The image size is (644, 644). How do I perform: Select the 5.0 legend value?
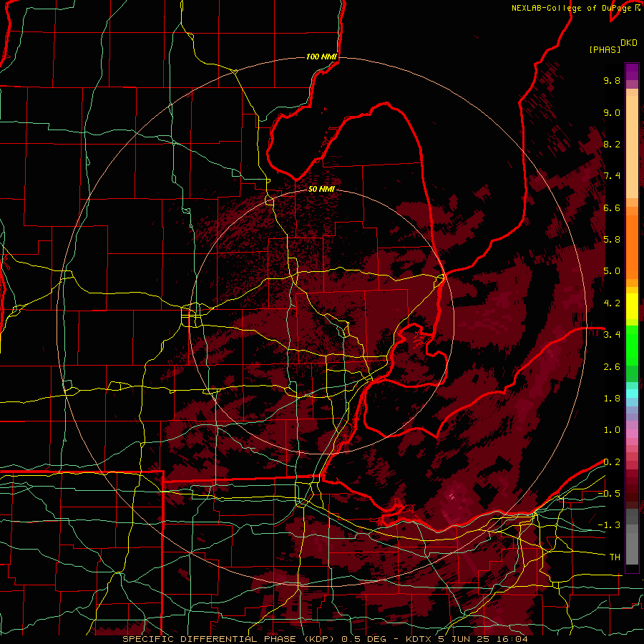[612, 271]
